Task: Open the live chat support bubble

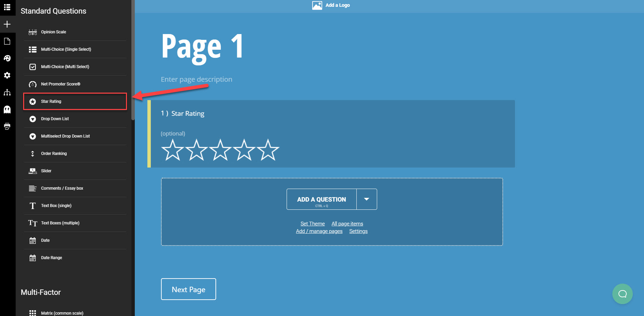Action: click(x=623, y=294)
